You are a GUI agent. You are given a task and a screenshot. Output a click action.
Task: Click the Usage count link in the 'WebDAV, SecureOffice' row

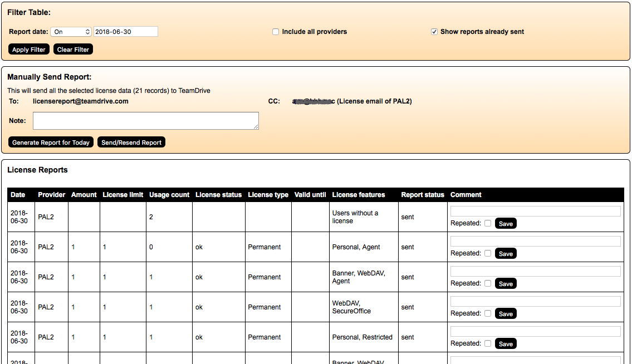[150, 307]
